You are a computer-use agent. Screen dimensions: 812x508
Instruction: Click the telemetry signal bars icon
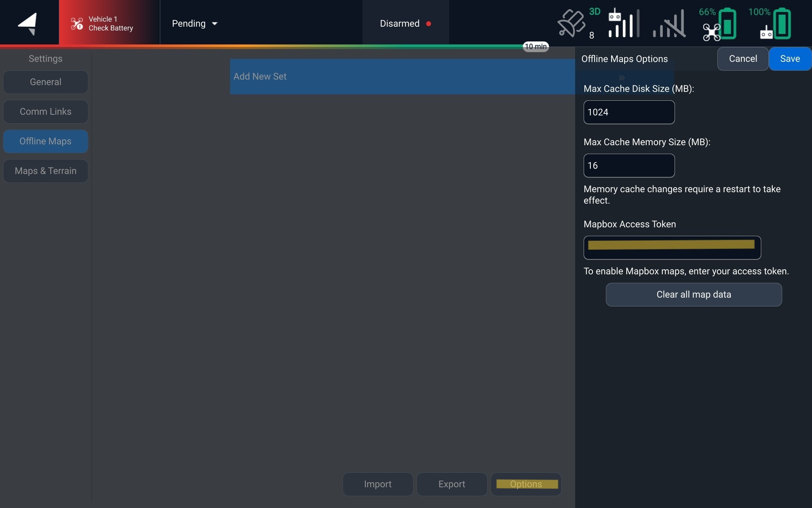(x=669, y=24)
